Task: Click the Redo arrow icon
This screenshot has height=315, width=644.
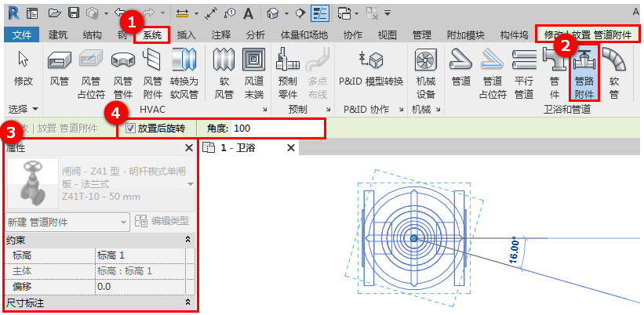Action: pyautogui.click(x=148, y=13)
